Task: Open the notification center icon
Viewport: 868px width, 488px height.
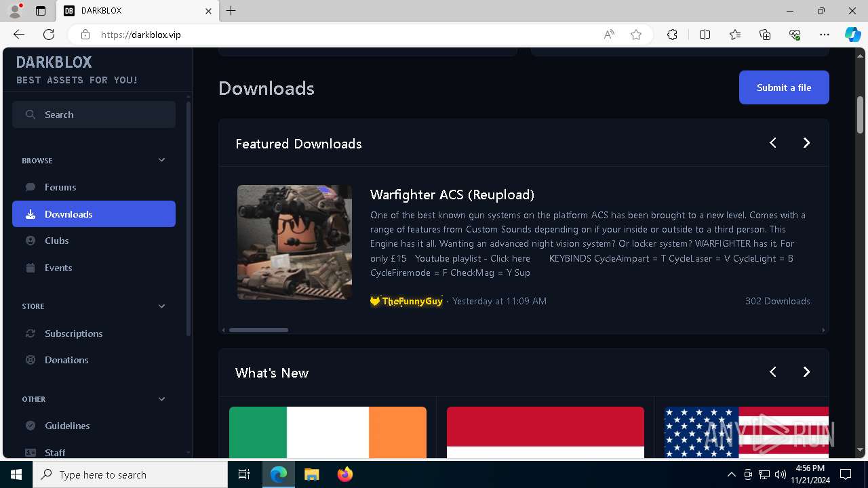Action: click(846, 474)
